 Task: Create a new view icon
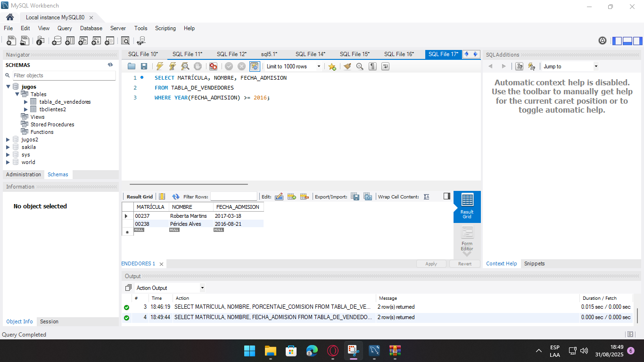tap(83, 41)
